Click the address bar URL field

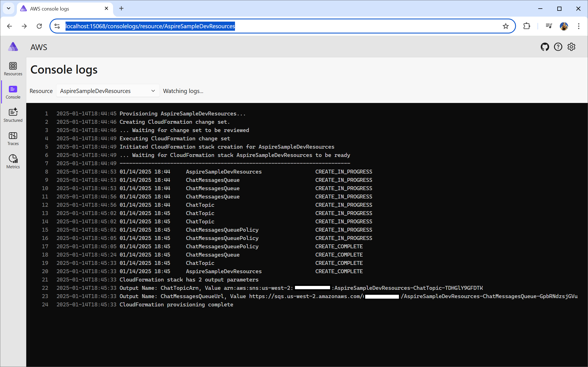tap(276, 26)
